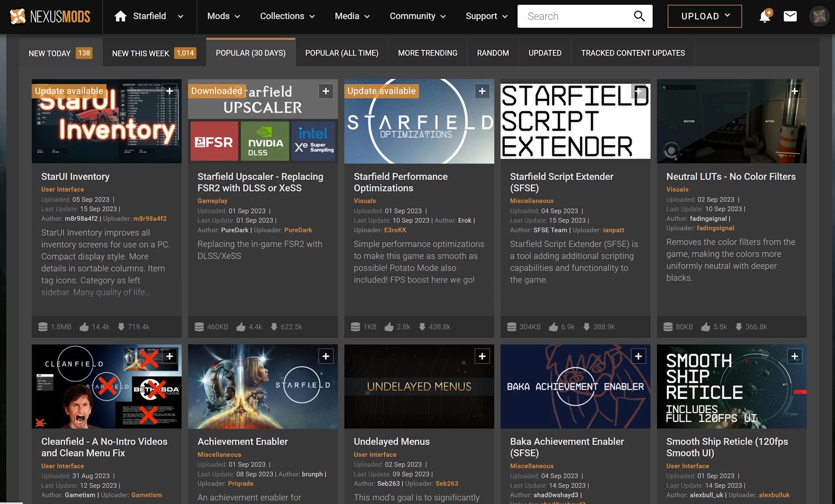This screenshot has width=835, height=504.
Task: Click plus icon on Starfield Script Extender
Action: pos(638,91)
